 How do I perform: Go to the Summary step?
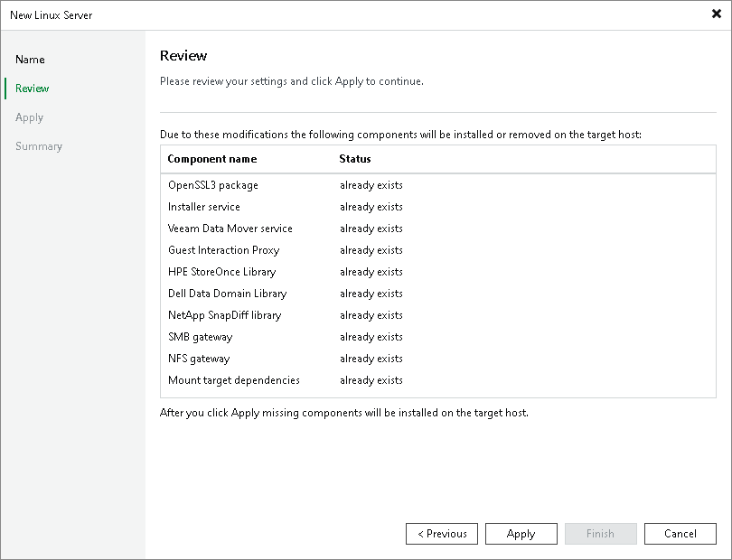coord(39,145)
